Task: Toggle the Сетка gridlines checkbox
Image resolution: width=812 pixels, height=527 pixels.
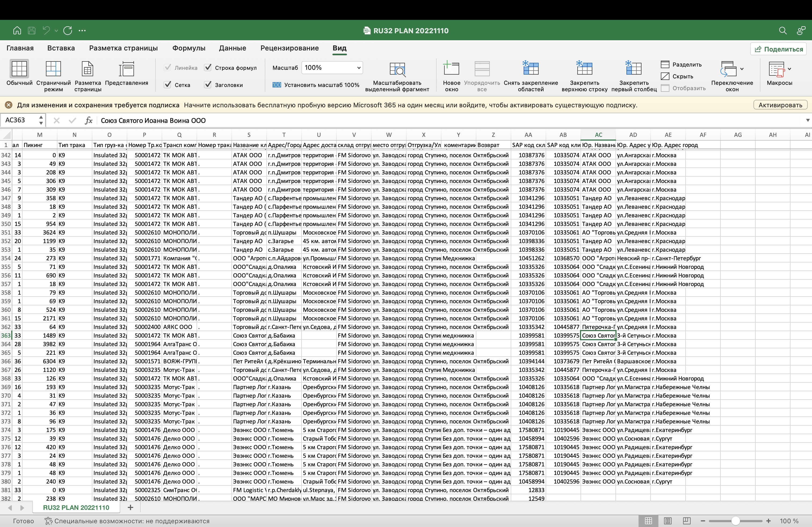Action: coord(168,85)
